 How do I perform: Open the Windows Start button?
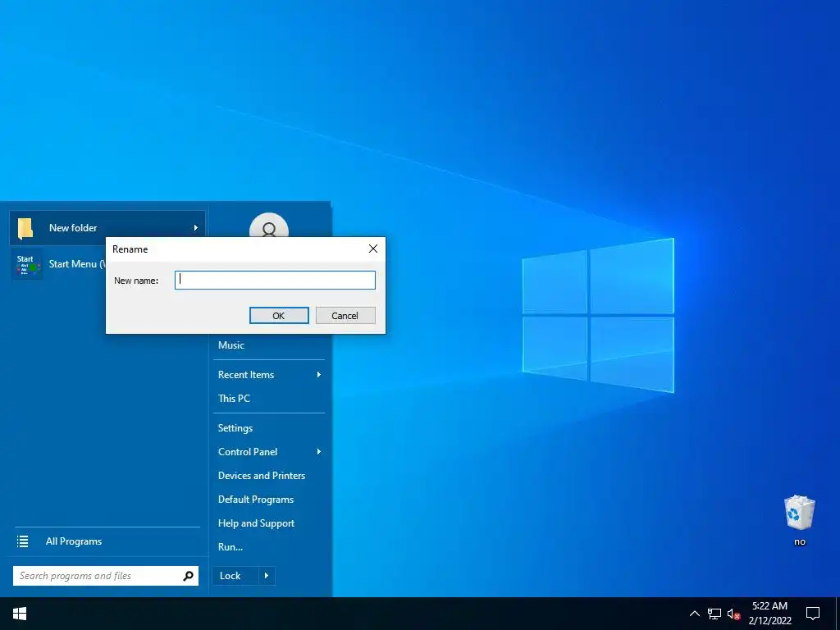(x=20, y=614)
